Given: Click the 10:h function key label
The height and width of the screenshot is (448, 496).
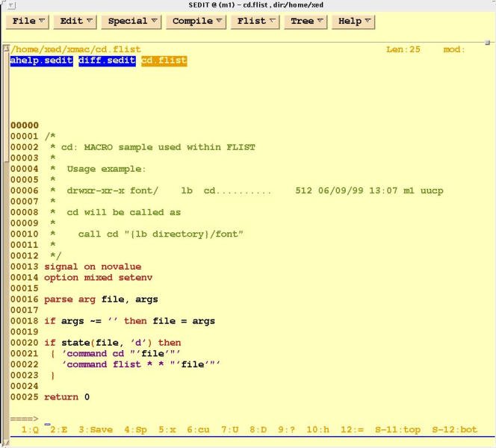Looking at the screenshot, I should pos(318,429).
